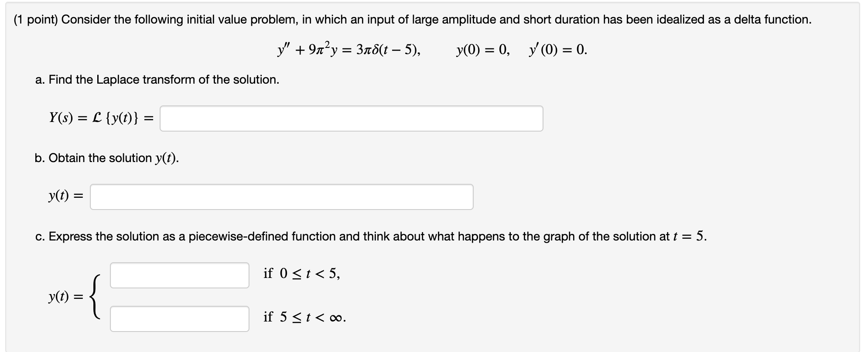The image size is (868, 352).
Task: Click the condition text 'if 0 ≤ t < 5'
Action: click(301, 273)
